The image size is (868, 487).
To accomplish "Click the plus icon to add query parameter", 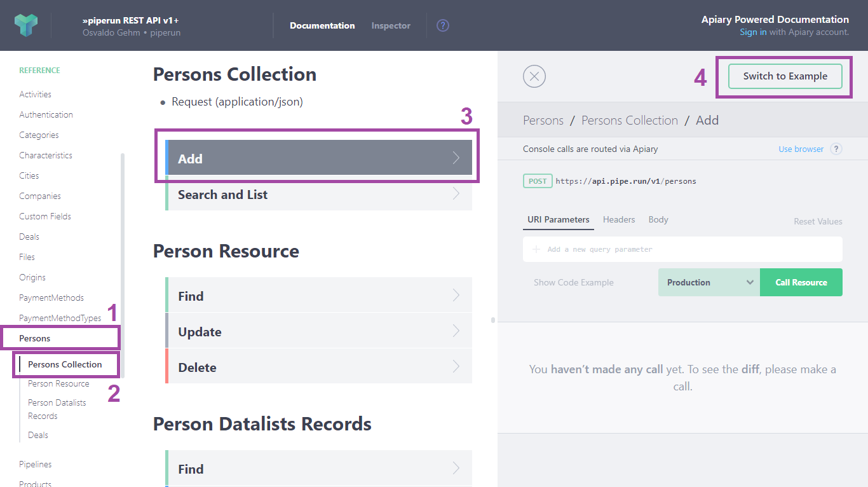I will point(536,249).
